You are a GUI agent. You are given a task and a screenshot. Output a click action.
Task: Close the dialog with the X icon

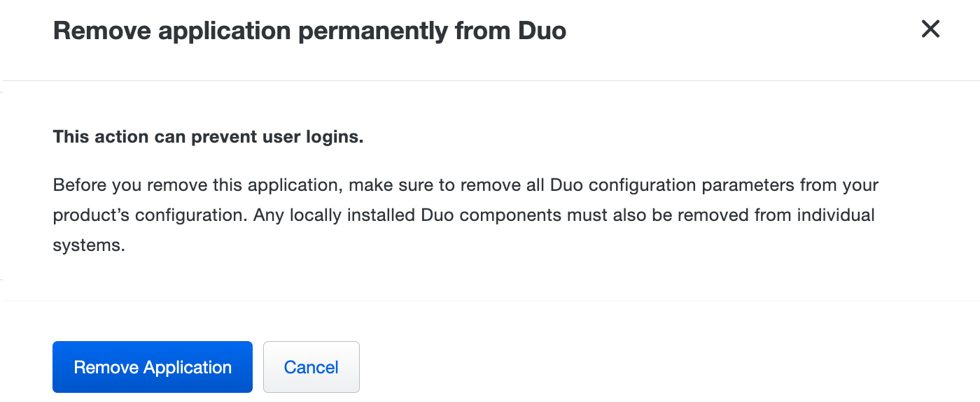tap(930, 29)
